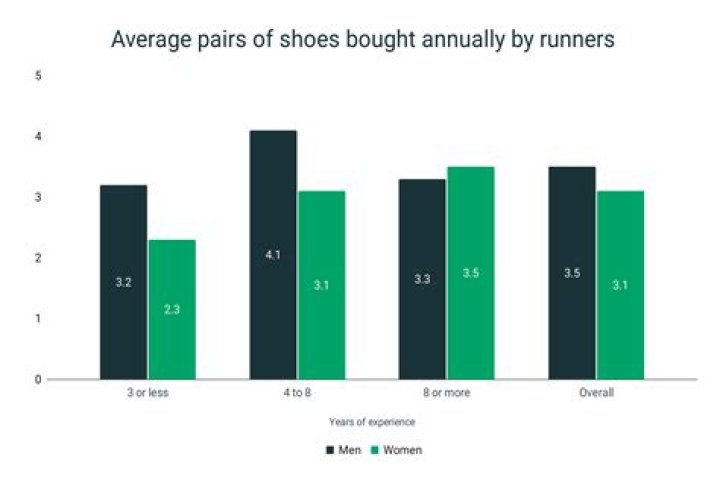Click the "Overall" category label
Image resolution: width=720 pixels, height=480 pixels.
[596, 393]
